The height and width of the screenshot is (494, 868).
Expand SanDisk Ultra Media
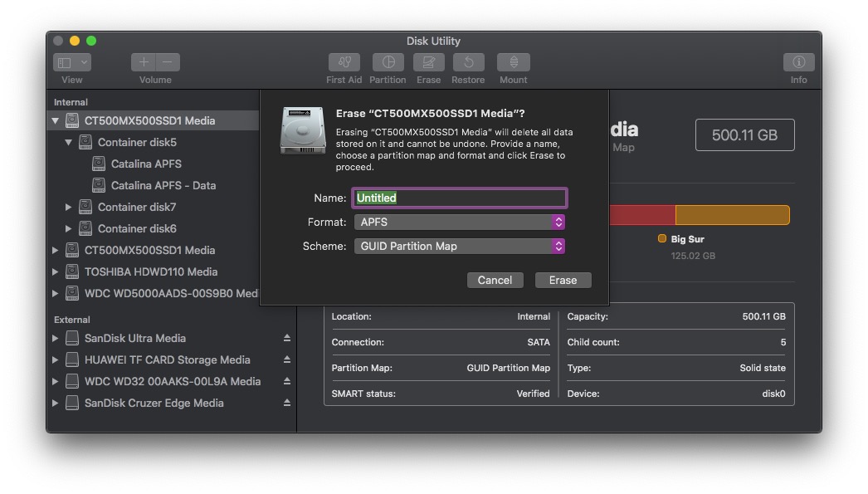[x=55, y=338]
